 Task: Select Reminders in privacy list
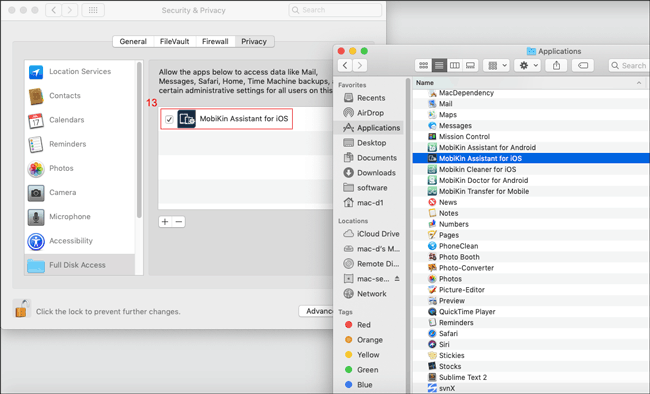pos(80,144)
